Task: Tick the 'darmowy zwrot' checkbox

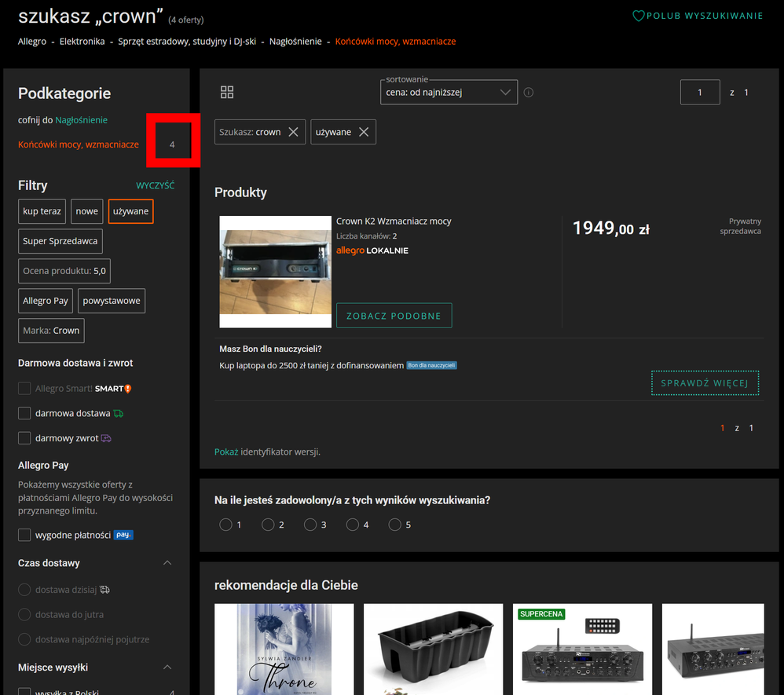Action: pyautogui.click(x=24, y=438)
